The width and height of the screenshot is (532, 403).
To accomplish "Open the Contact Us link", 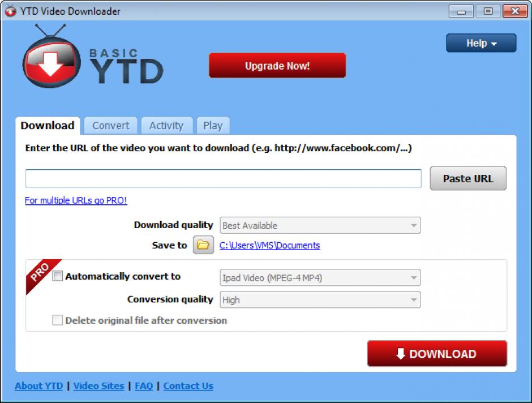I will point(188,386).
